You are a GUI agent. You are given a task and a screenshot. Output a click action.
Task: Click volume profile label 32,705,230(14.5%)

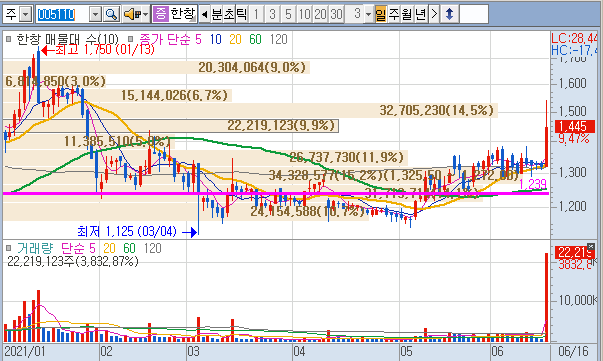click(x=436, y=110)
